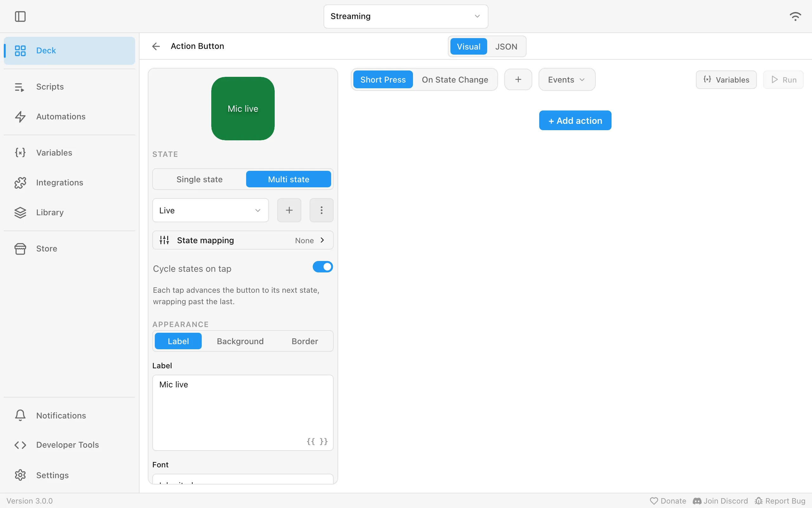Select Single state mode

[199, 179]
